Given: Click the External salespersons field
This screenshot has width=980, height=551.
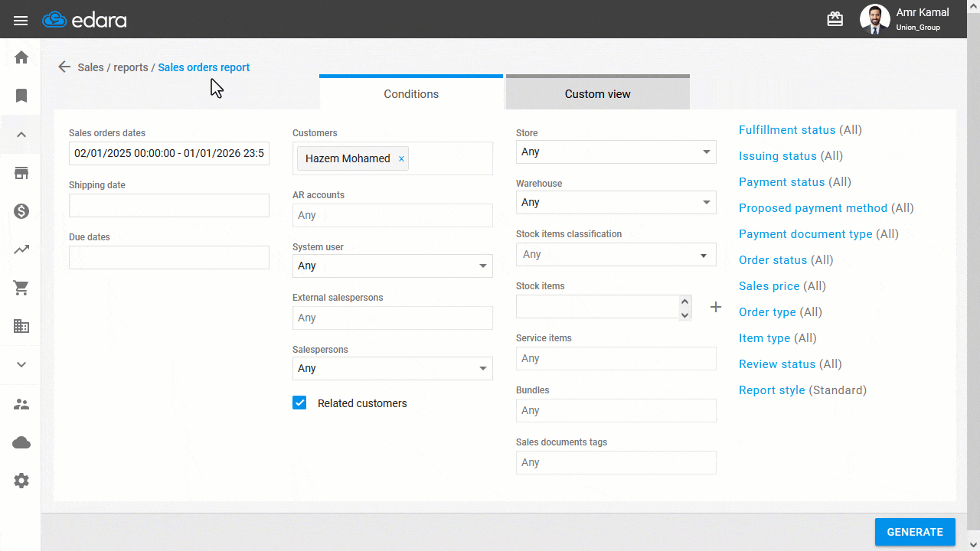Looking at the screenshot, I should point(393,318).
